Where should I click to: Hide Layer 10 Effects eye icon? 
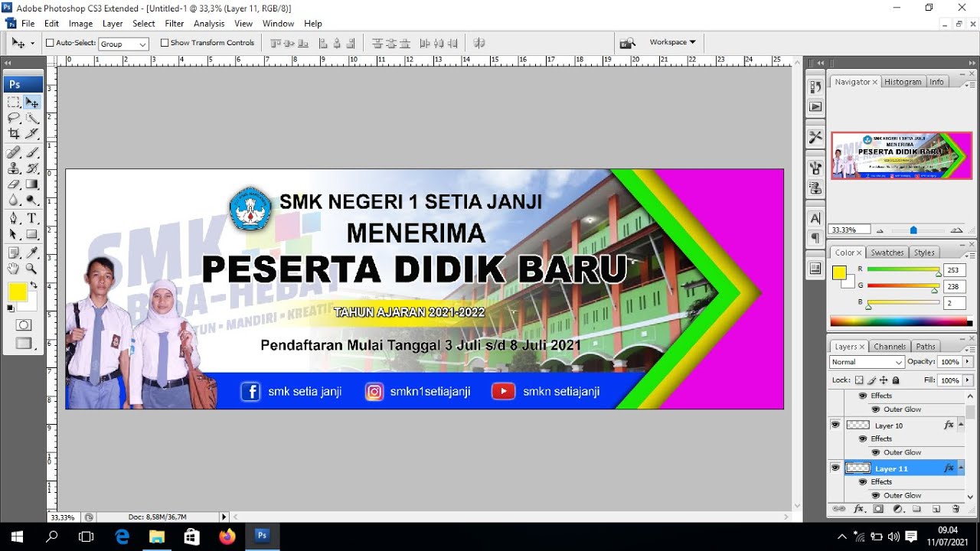863,439
